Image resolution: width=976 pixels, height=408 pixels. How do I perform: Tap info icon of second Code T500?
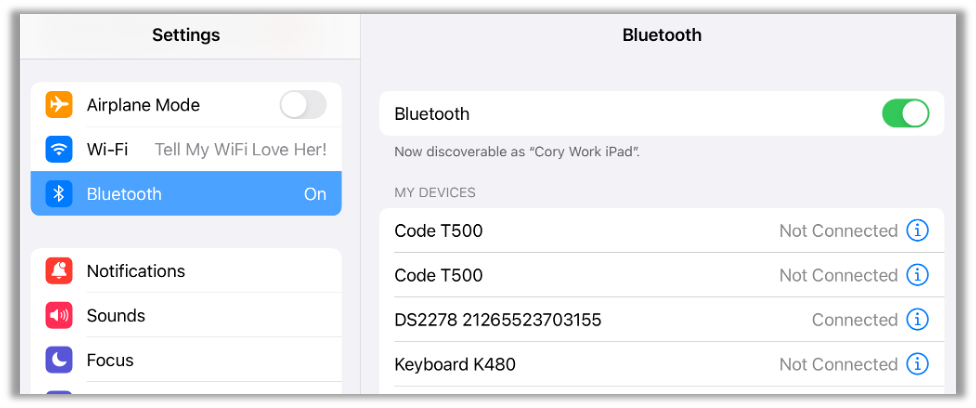917,275
